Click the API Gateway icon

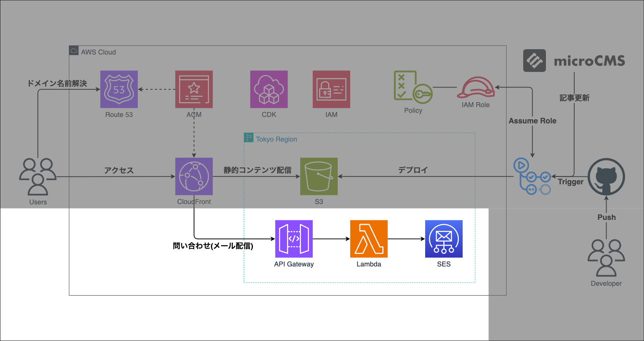click(x=294, y=239)
